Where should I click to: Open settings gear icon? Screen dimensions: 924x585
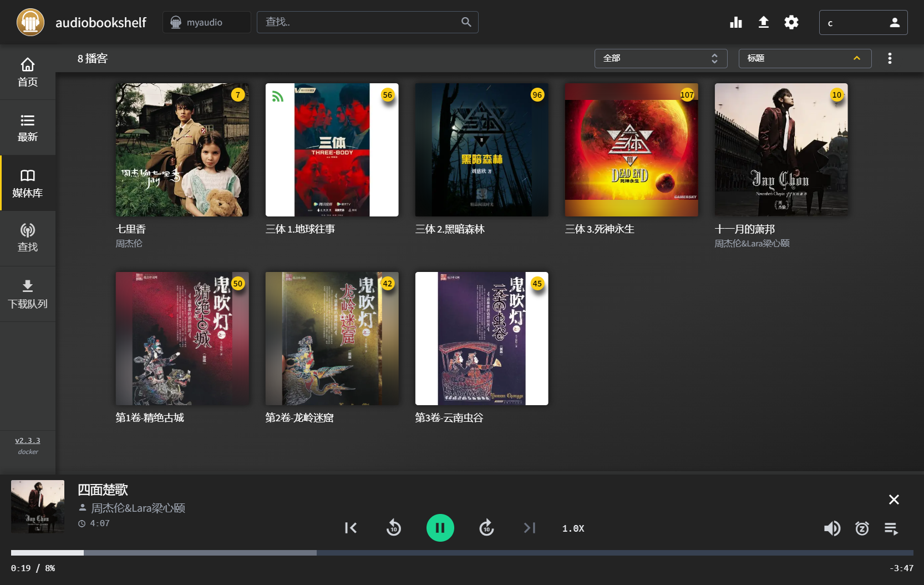(791, 22)
